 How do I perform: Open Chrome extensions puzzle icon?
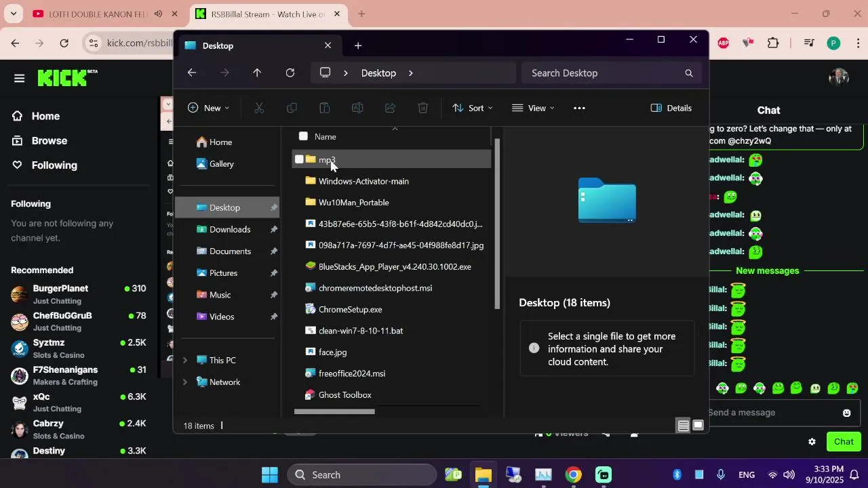click(x=773, y=43)
